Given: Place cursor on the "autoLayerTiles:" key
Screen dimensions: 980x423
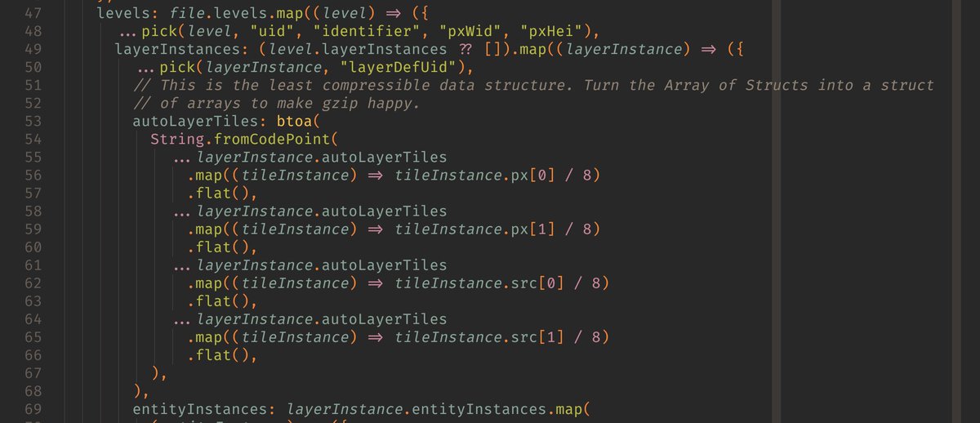Looking at the screenshot, I should coord(200,121).
